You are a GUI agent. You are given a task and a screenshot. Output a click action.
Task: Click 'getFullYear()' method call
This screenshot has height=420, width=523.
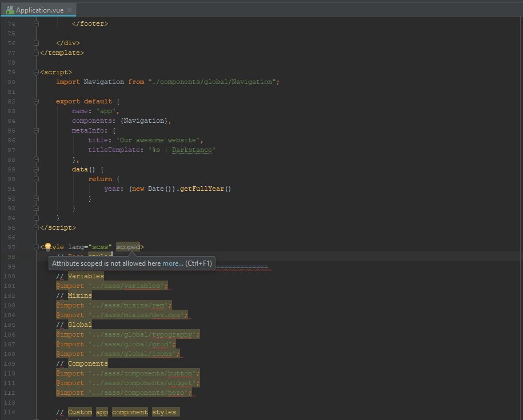point(205,189)
